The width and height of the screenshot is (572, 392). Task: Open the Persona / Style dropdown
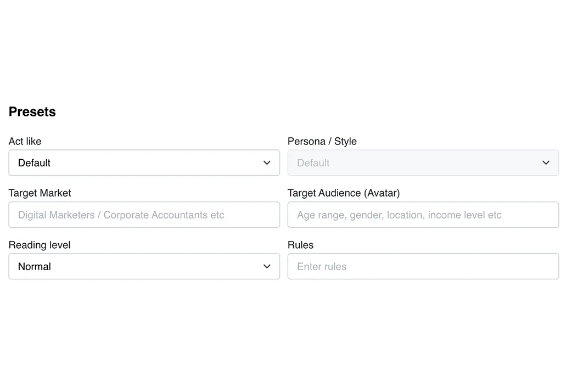click(423, 163)
